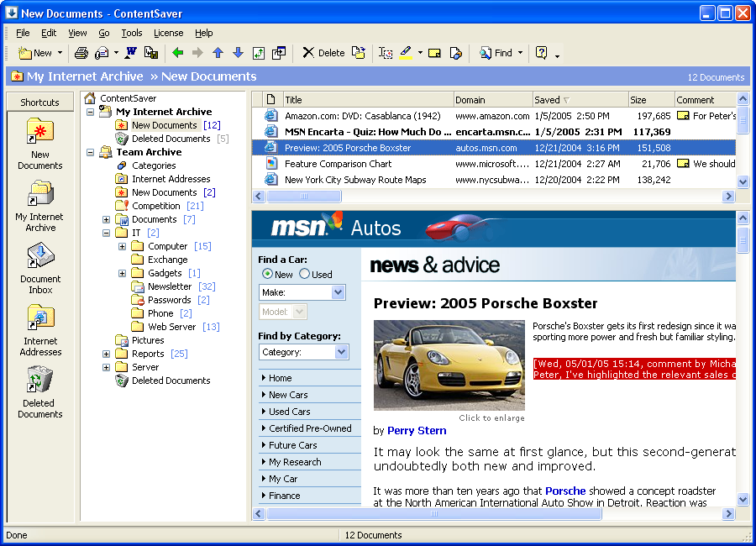Open the Find options dropdown arrow
This screenshot has width=756, height=546.
[x=520, y=53]
